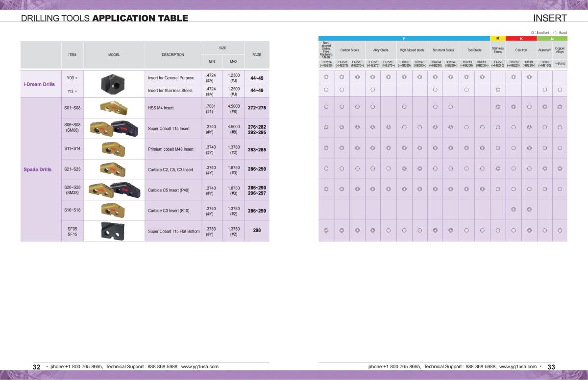Viewport: 588px width, 380px height.
Task: Open page reference 272~275 for HSS M4
Action: 257,107
